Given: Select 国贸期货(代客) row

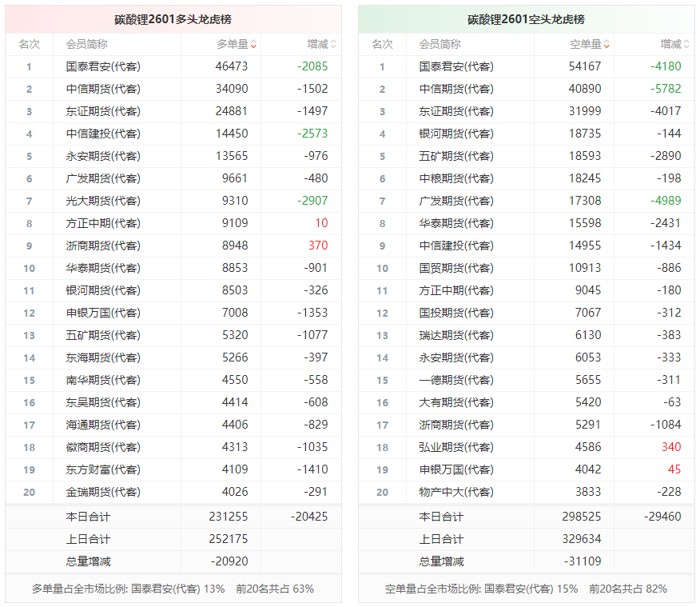Looking at the screenshot, I should click(x=527, y=268).
